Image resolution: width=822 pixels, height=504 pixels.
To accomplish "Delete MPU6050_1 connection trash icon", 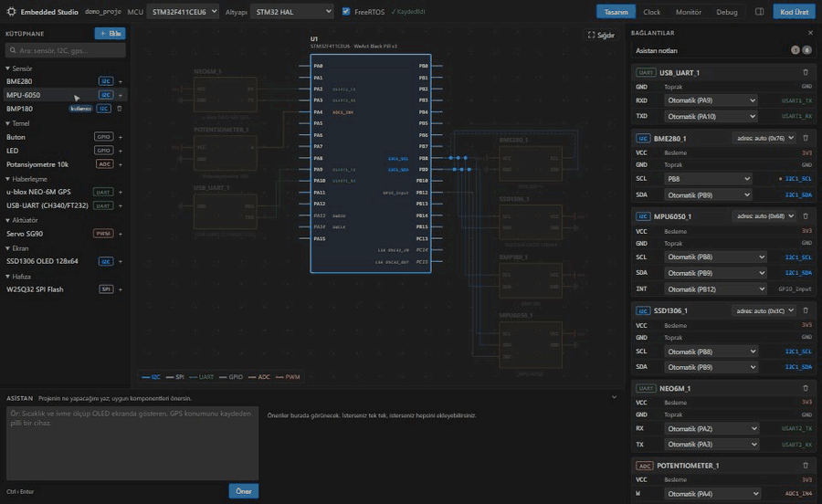I will click(806, 215).
